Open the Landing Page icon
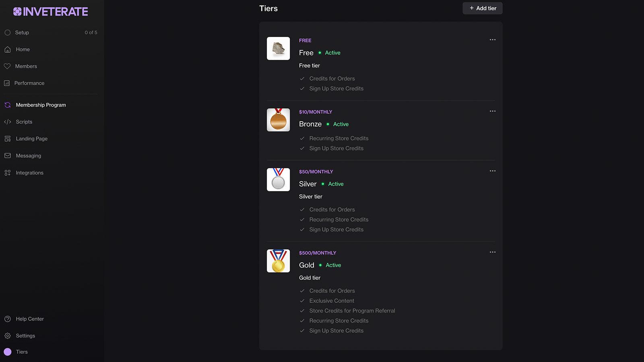 click(x=7, y=138)
